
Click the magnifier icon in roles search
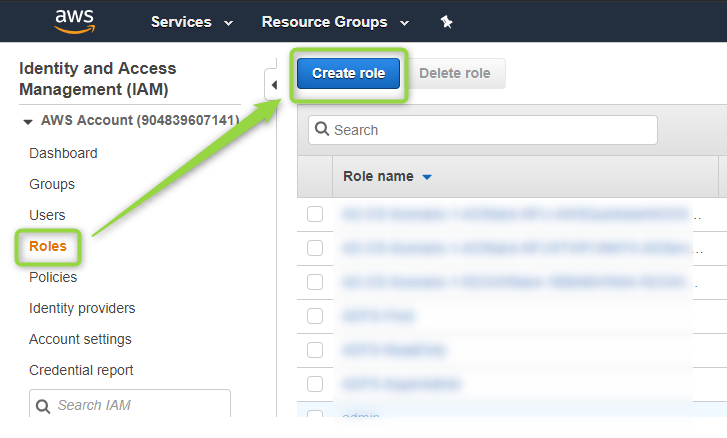pyautogui.click(x=322, y=129)
